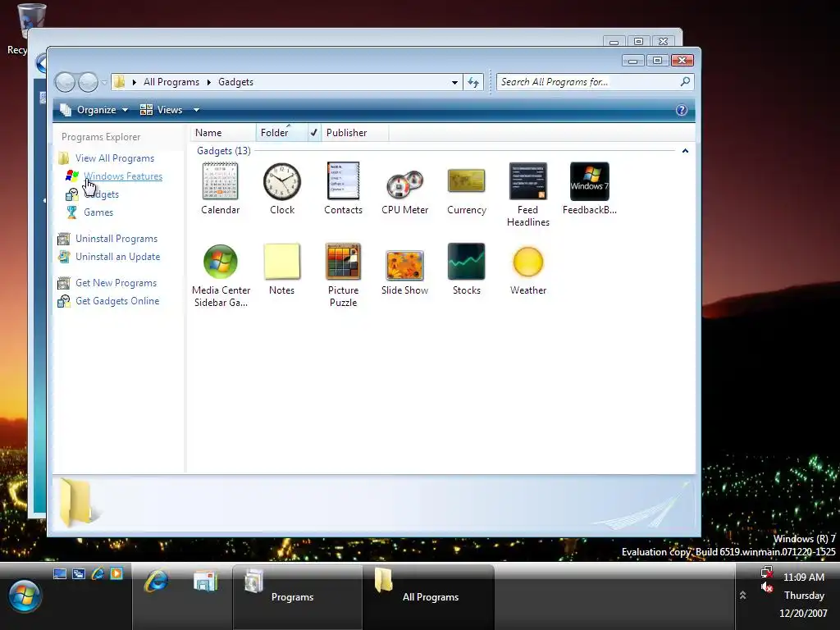Launch Internet Explorer from the taskbar
Viewport: 840px width, 630px height.
156,581
